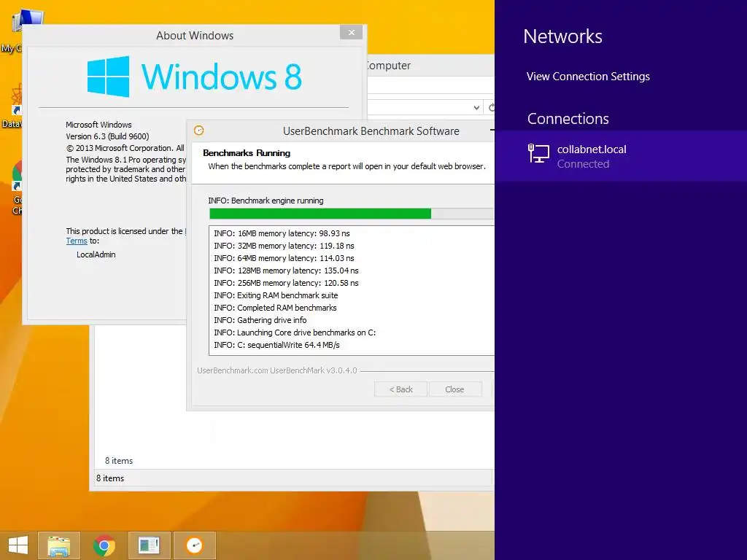Click the 2013 Microsoft Corporation copyright line
747x560 pixels.
[125, 148]
